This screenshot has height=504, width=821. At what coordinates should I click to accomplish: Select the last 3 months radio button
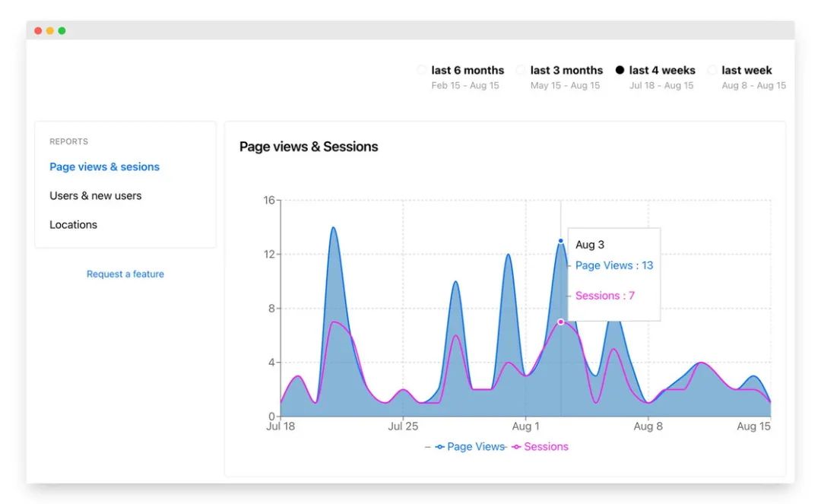pos(521,70)
